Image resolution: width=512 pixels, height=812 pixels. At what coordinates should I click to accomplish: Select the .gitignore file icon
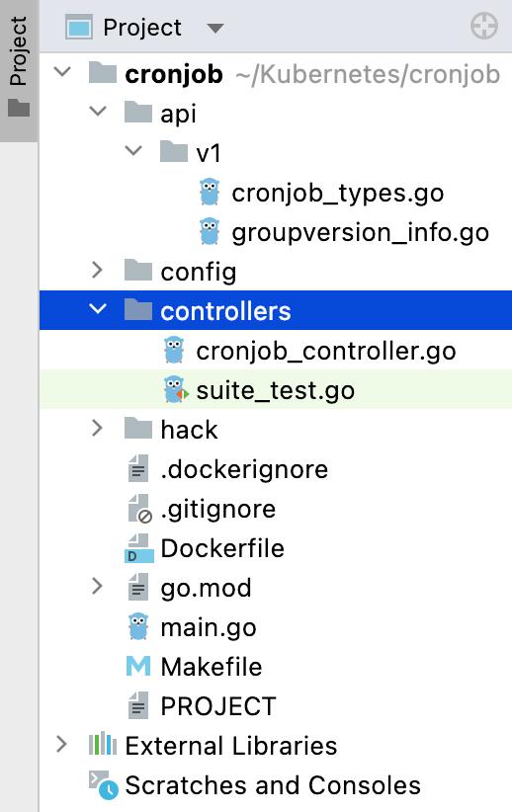click(139, 509)
